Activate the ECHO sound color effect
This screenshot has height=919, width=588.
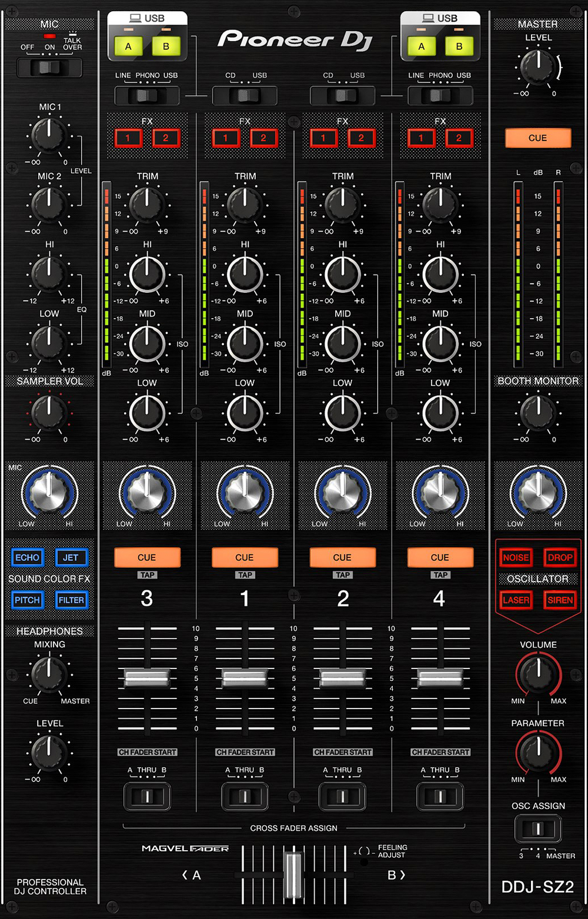27,557
